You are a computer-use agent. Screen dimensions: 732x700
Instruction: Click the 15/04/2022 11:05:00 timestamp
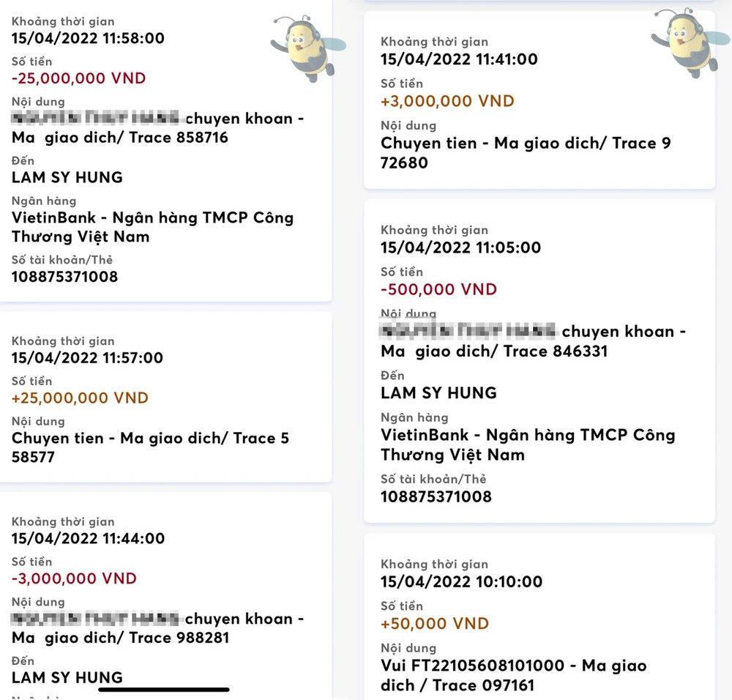coord(460,247)
